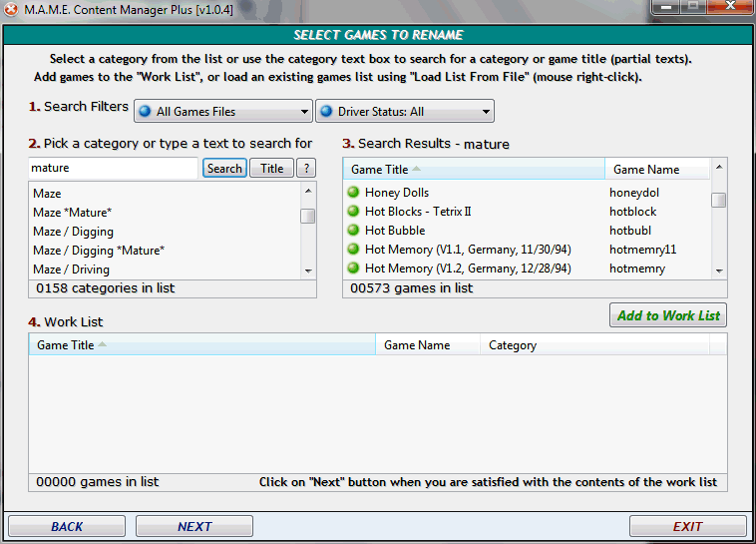Close the M.A.M.E. Content Manager window
Image resolution: width=756 pixels, height=544 pixels.
coord(731,6)
